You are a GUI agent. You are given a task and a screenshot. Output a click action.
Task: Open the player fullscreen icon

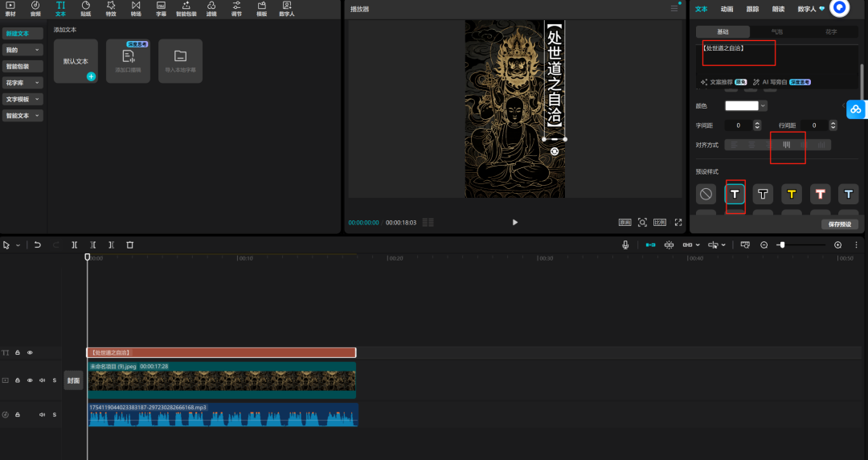click(678, 222)
